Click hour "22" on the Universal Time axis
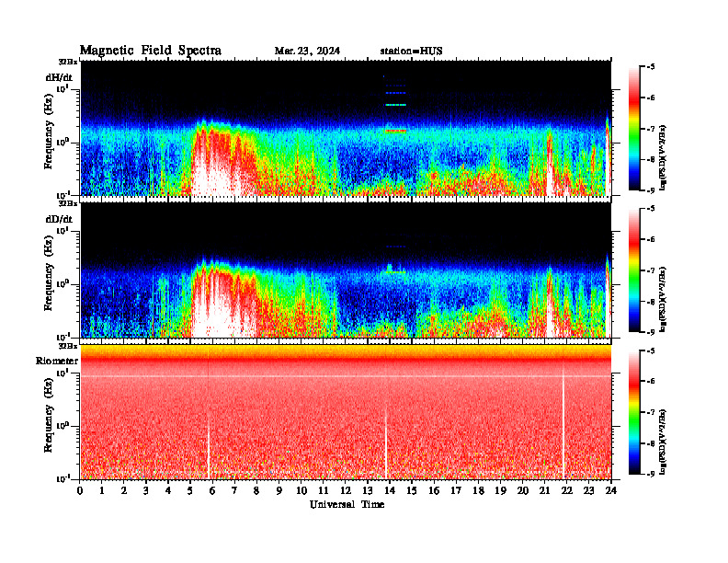This screenshot has width=728, height=563. pyautogui.click(x=567, y=490)
